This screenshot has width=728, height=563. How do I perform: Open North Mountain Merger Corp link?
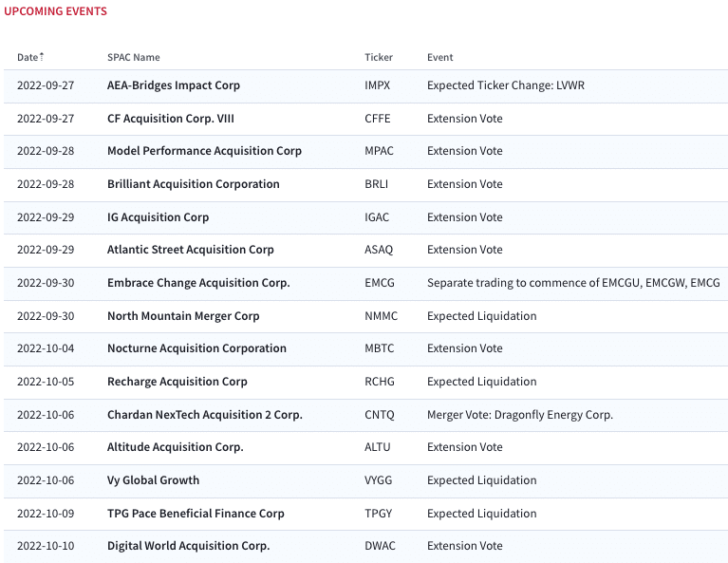pos(183,316)
